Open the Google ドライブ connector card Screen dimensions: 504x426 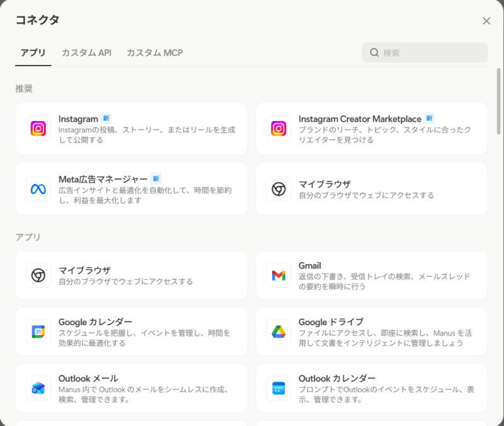point(372,332)
